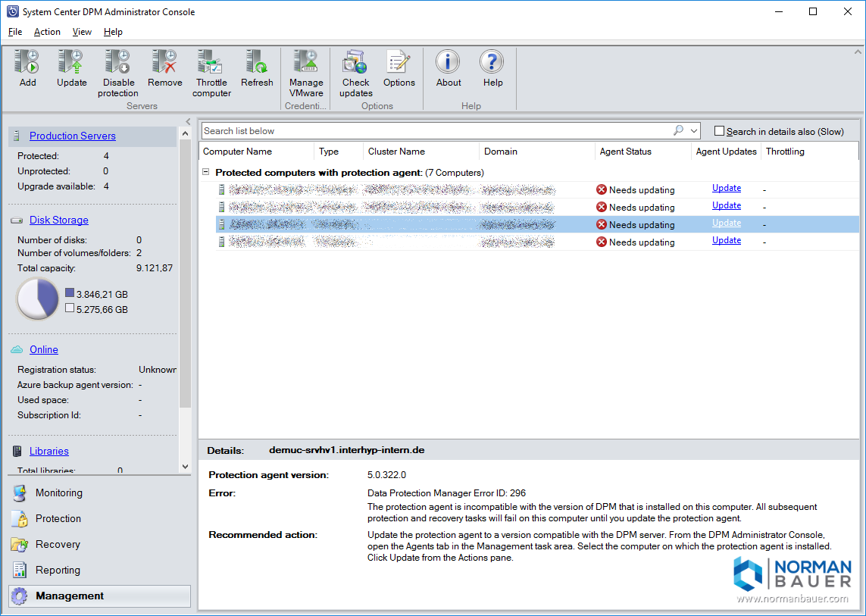
Task: Open the Action menu
Action: pos(47,32)
